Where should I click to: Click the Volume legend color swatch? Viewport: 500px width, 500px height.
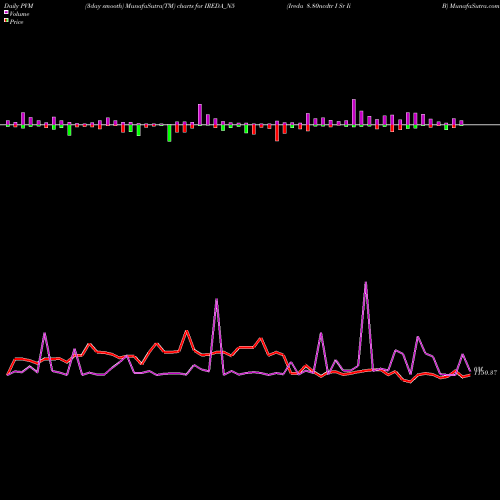tap(6, 12)
